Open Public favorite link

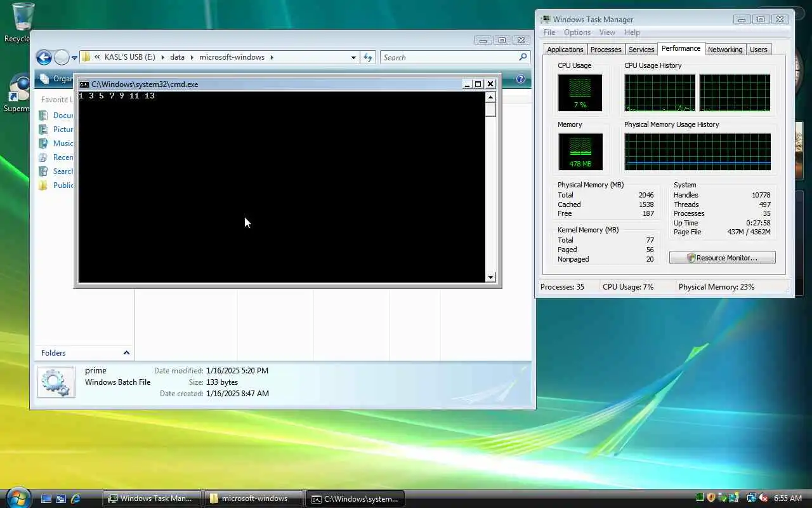tap(63, 185)
